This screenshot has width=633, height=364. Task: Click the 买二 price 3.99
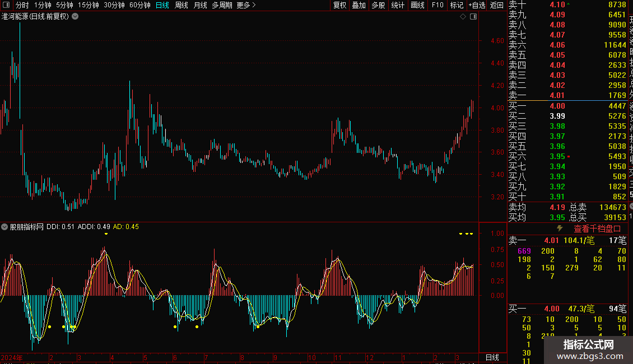[557, 116]
